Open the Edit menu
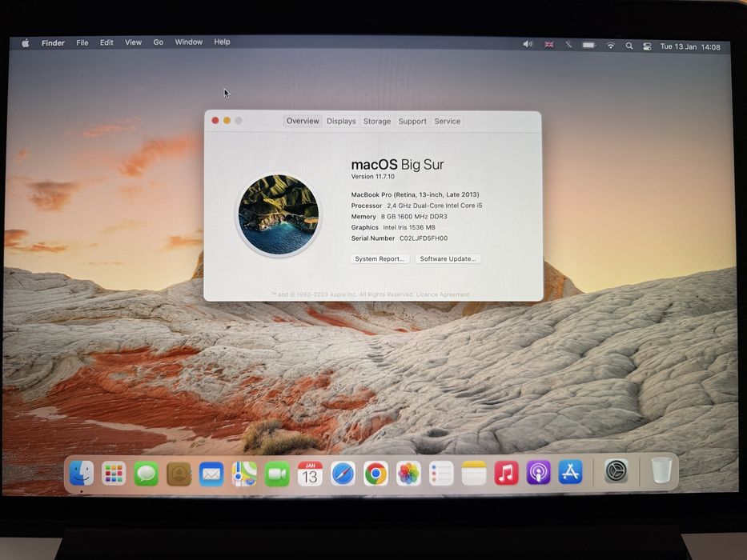Image resolution: width=747 pixels, height=560 pixels. [106, 42]
